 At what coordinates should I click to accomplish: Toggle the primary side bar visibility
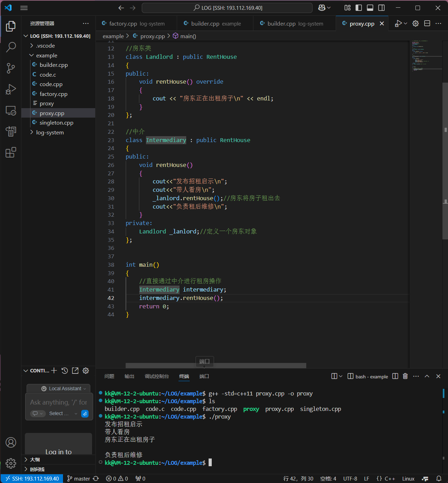pyautogui.click(x=359, y=8)
